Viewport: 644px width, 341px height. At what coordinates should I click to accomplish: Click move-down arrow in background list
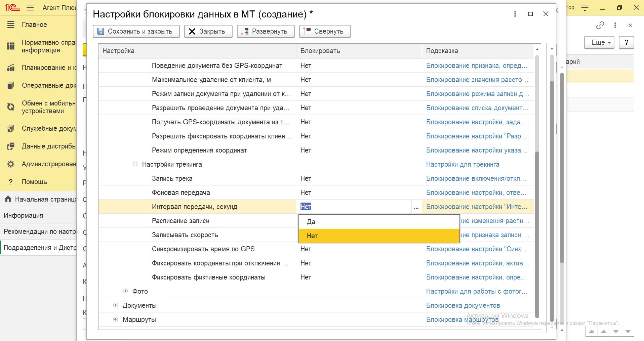[x=616, y=332]
